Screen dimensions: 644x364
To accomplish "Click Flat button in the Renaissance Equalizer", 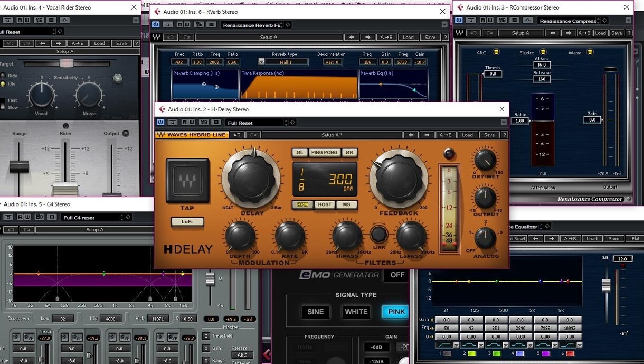I will tap(636, 238).
